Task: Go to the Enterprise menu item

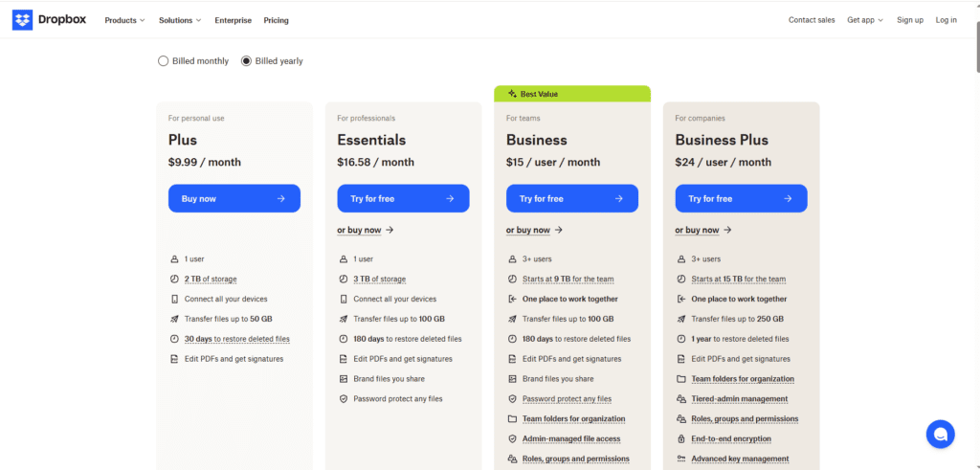Action: 234,20
